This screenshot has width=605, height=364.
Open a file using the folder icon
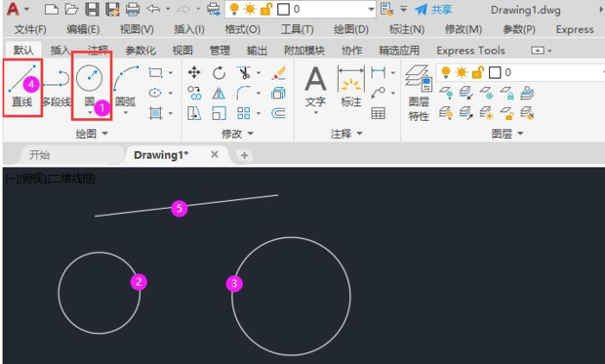pyautogui.click(x=71, y=9)
